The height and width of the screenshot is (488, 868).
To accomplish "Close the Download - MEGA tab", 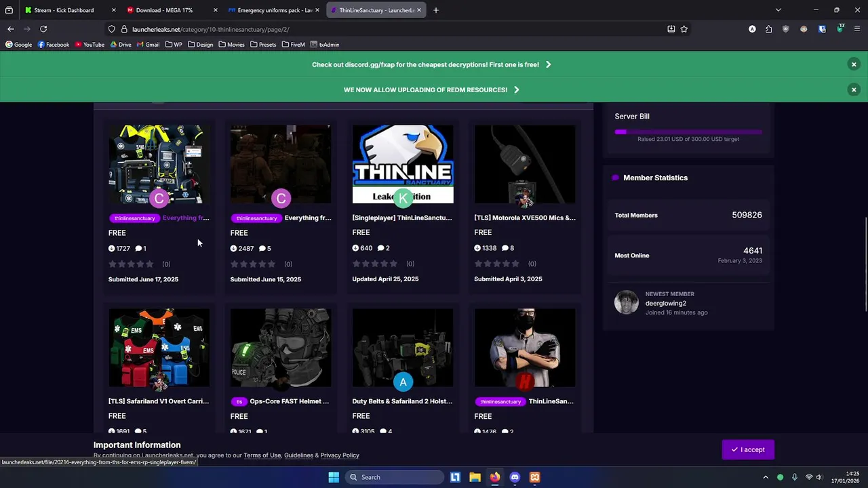I will 216,10.
